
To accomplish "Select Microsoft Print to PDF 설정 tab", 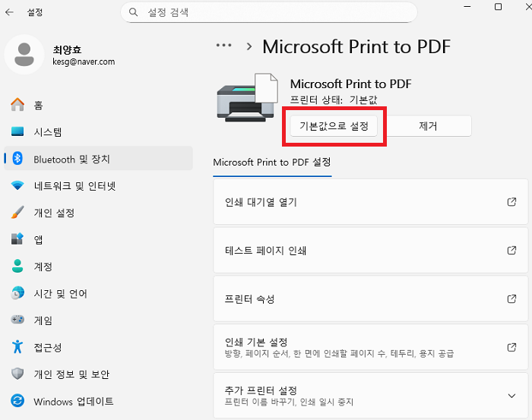I will [272, 163].
